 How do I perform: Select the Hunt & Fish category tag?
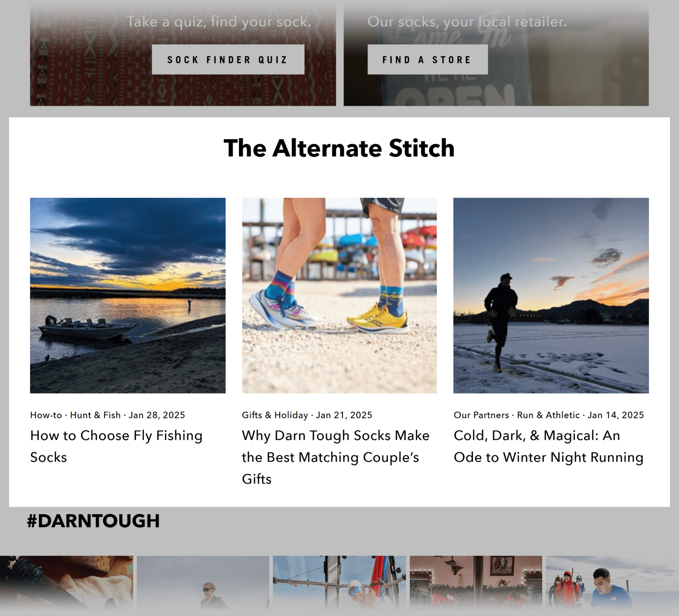point(95,415)
